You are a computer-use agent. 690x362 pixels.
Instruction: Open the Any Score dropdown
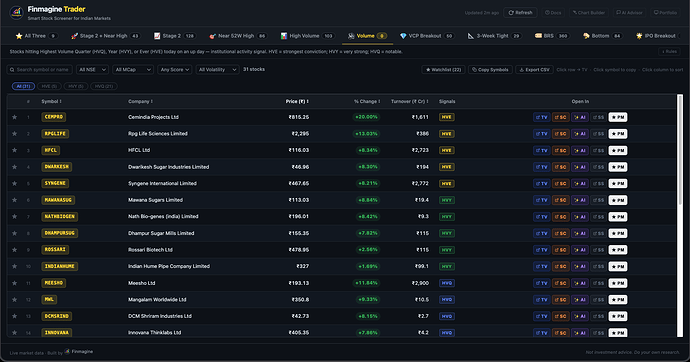pyautogui.click(x=175, y=69)
